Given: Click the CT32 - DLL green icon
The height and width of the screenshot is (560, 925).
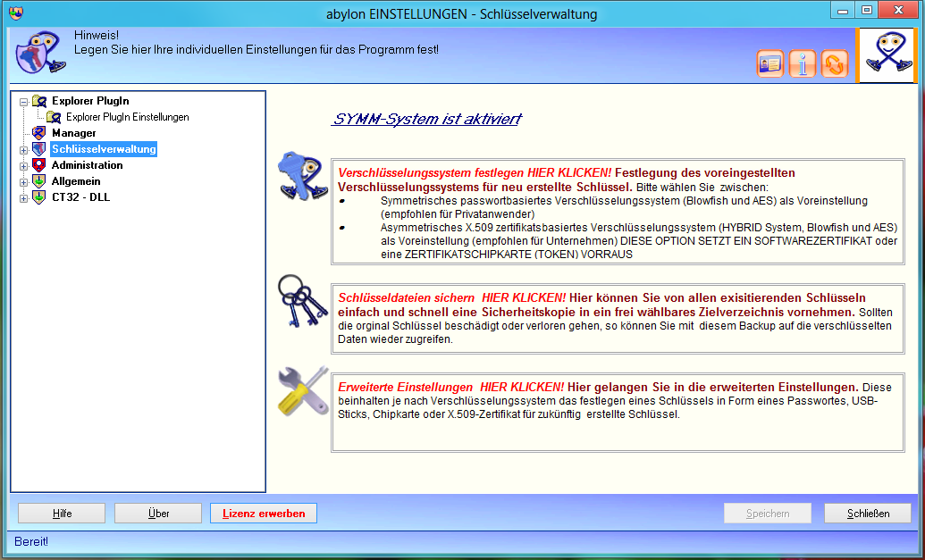Looking at the screenshot, I should [39, 196].
